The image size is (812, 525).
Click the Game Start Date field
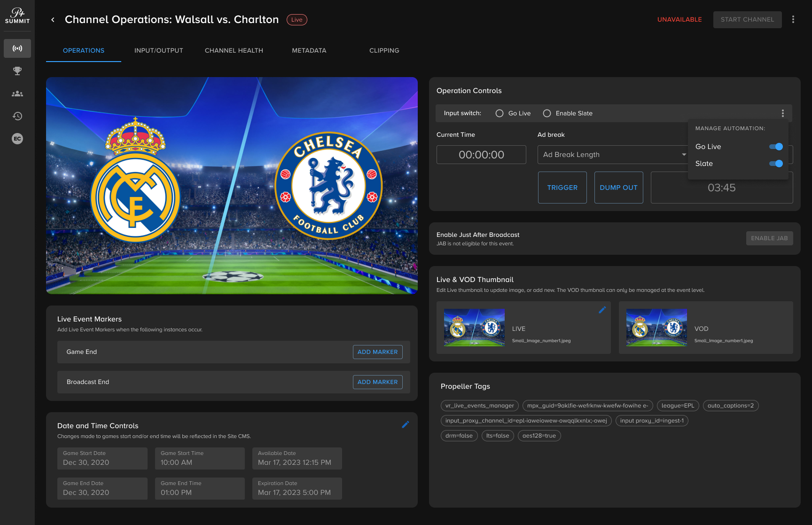[102, 458]
